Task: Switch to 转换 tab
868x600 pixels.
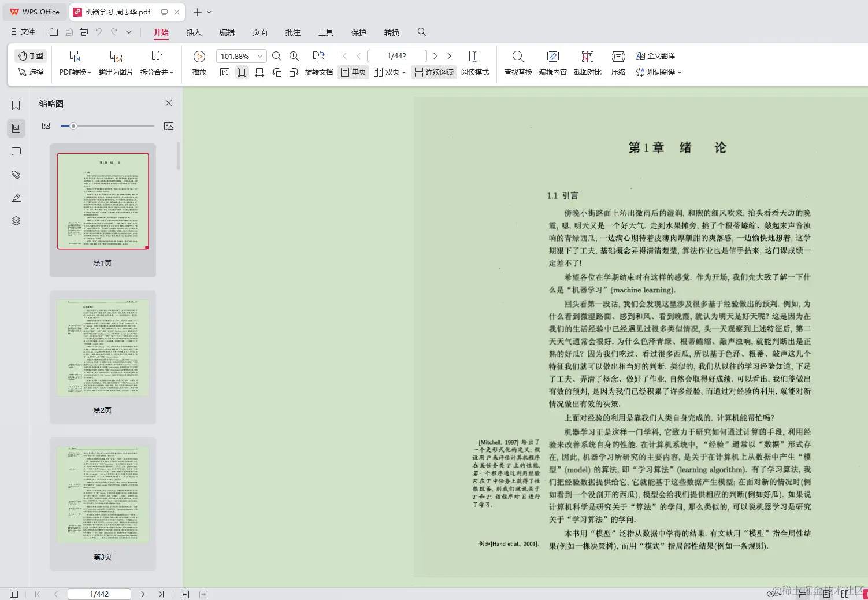Action: (x=392, y=32)
